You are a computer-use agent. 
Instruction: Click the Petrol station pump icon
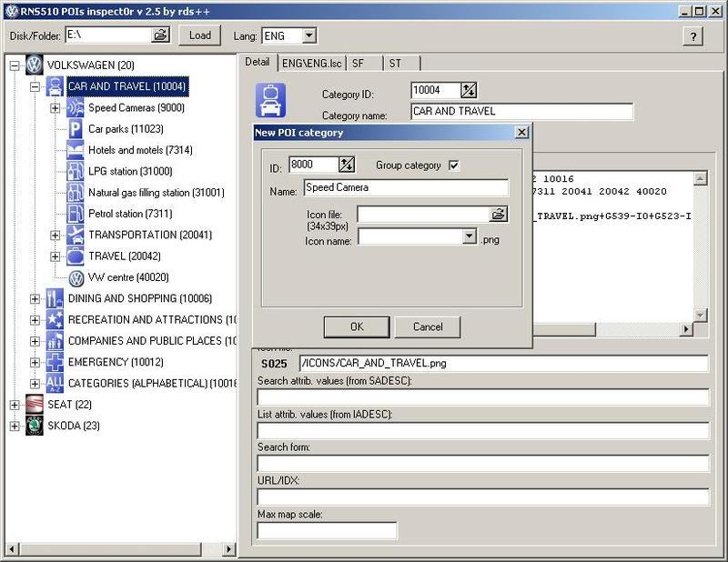(76, 214)
